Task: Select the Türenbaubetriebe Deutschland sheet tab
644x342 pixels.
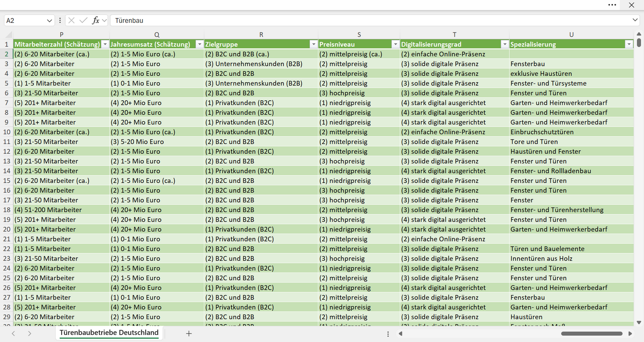Action: pos(109,333)
